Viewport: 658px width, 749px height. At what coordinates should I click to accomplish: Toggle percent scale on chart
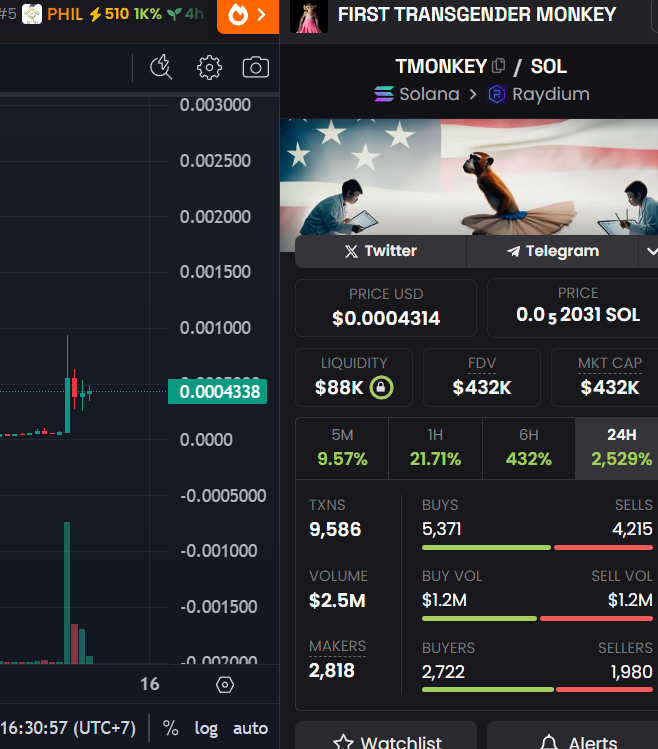click(x=171, y=728)
